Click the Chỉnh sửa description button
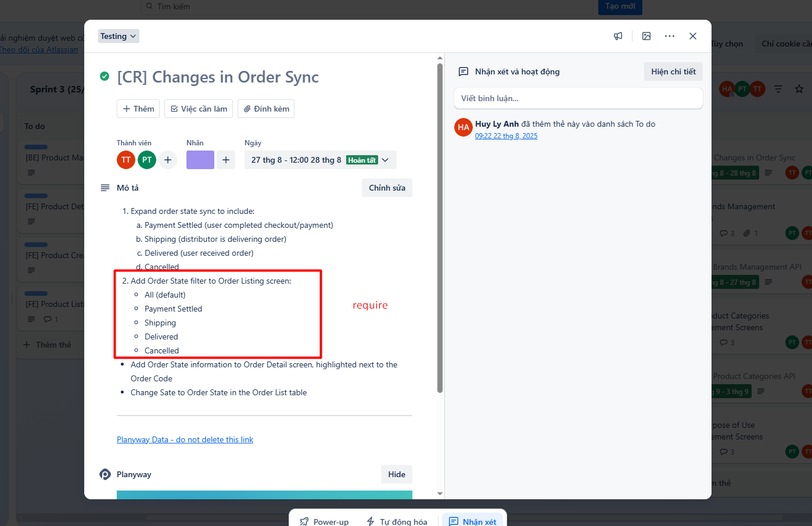The image size is (812, 526). point(387,188)
